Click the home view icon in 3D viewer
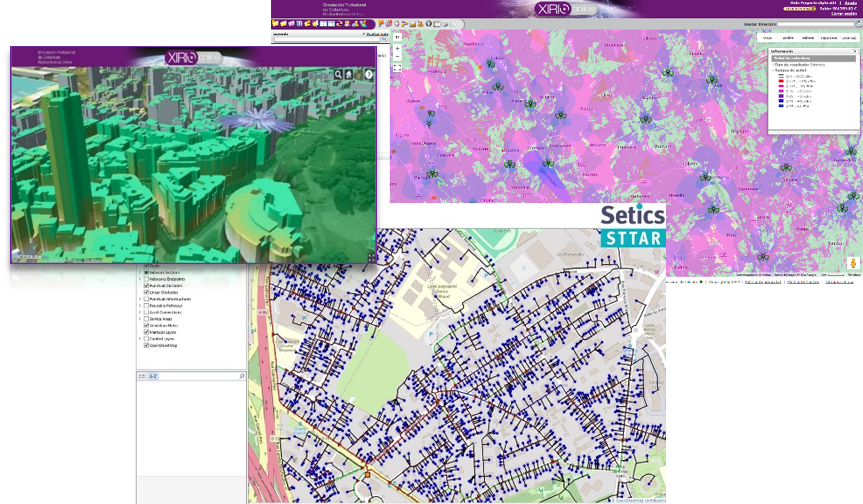This screenshot has width=863, height=504. click(348, 74)
